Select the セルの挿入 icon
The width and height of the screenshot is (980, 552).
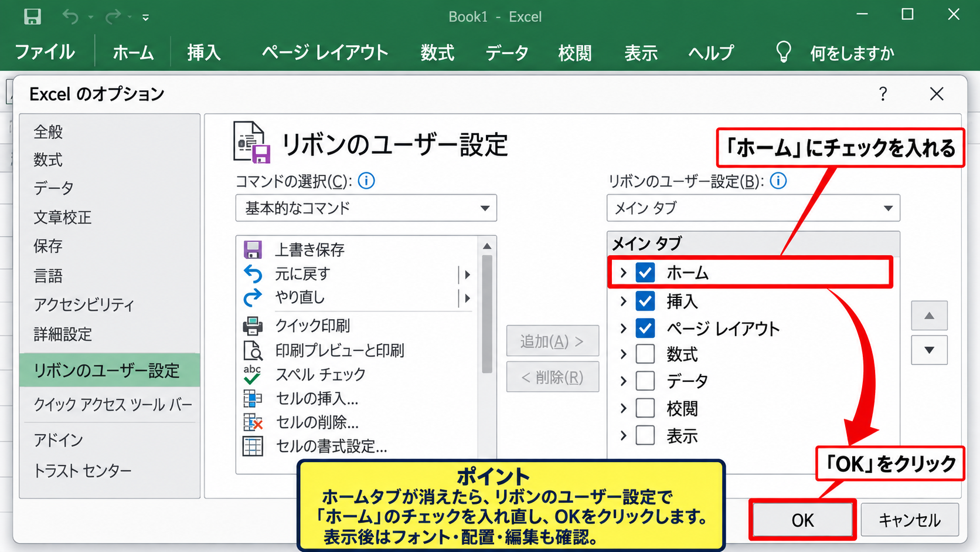(x=253, y=399)
